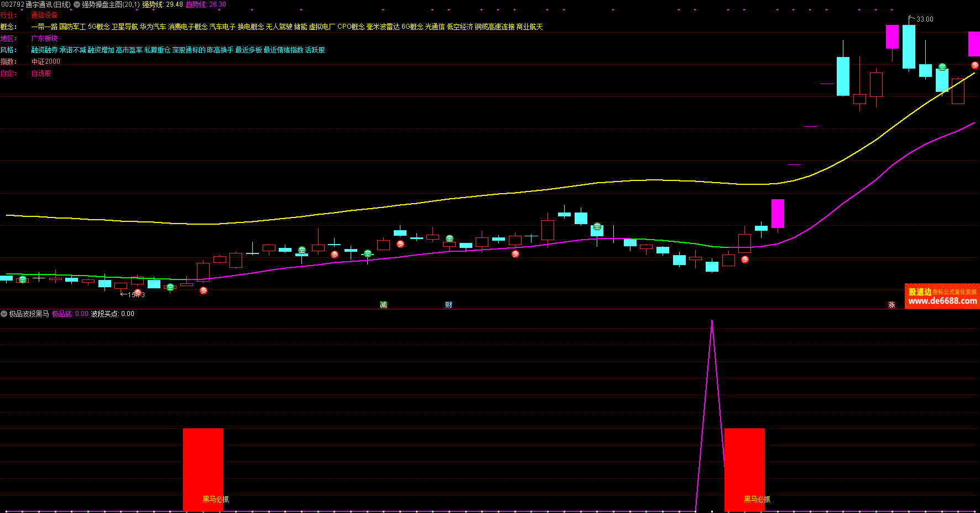Select the 通信设备 industry label

[44, 15]
